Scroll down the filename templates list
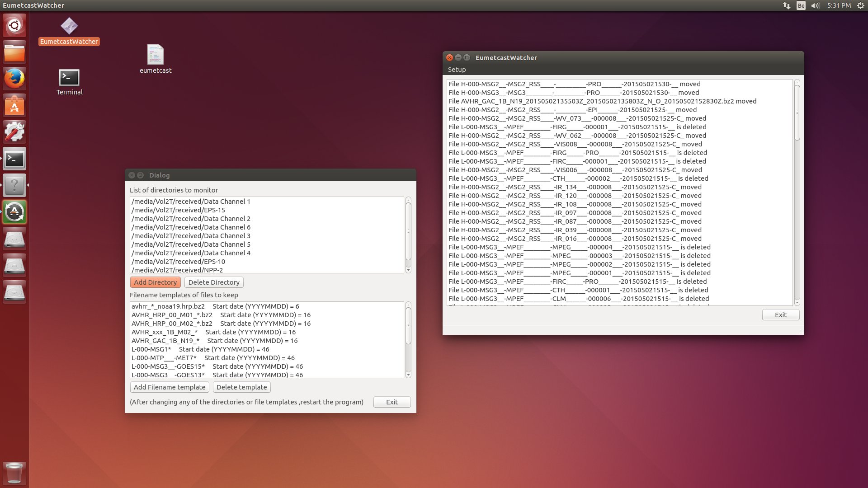The width and height of the screenshot is (868, 488). (x=408, y=375)
